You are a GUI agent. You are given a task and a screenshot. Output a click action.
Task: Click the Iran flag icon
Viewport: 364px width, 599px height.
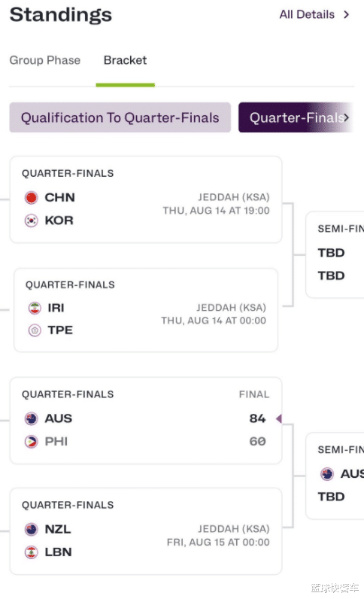click(35, 308)
